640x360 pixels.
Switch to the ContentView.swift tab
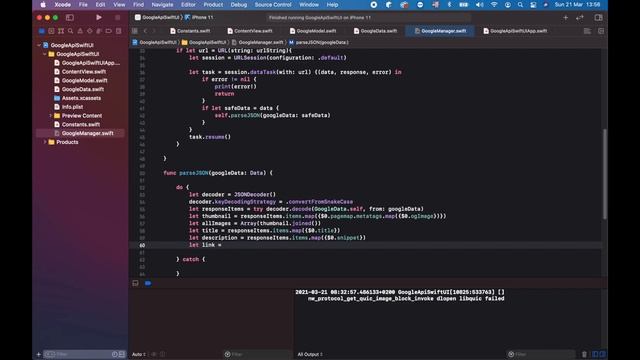coord(250,31)
